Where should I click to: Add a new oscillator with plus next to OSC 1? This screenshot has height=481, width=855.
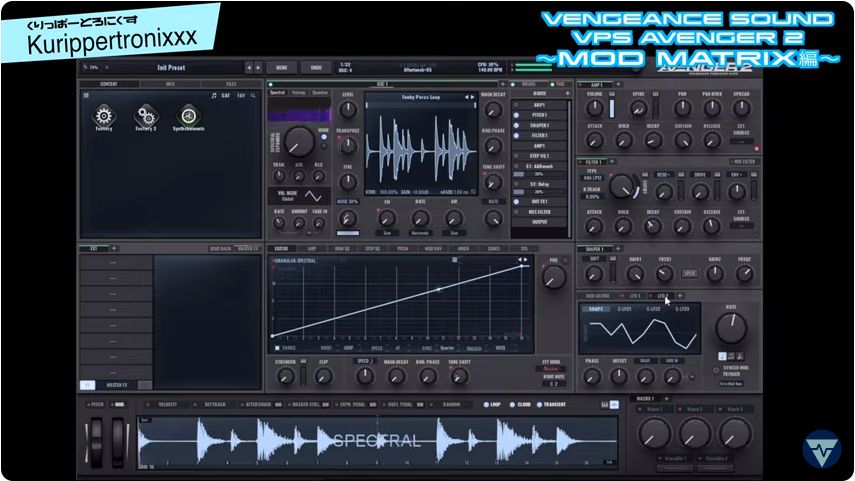(502, 84)
